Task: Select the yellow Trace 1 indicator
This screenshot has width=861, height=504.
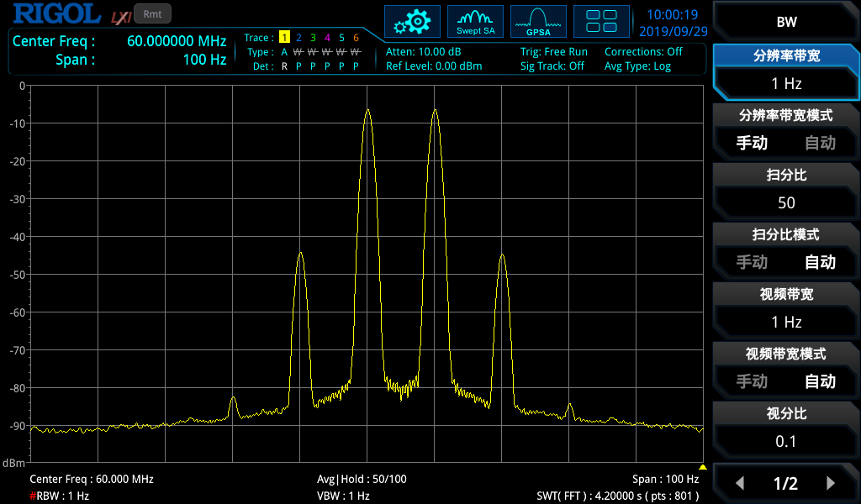Action: tap(286, 38)
